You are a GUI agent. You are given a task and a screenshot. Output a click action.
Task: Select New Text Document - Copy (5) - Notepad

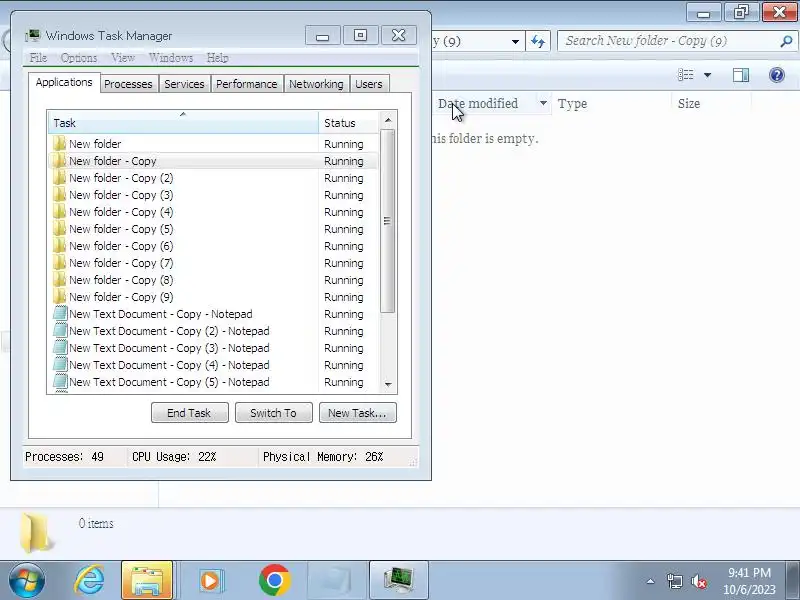click(x=213, y=382)
